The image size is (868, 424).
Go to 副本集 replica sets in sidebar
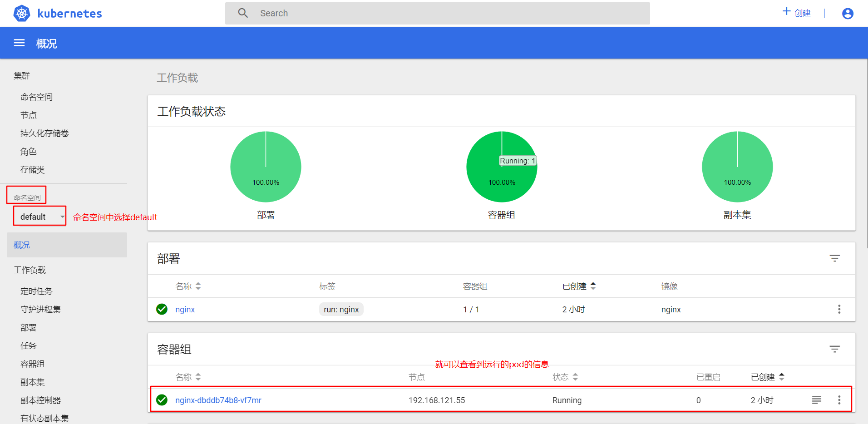33,382
